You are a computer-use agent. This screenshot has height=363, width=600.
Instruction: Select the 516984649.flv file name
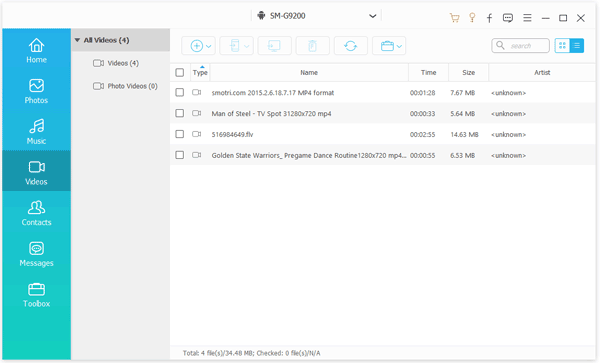tap(232, 134)
